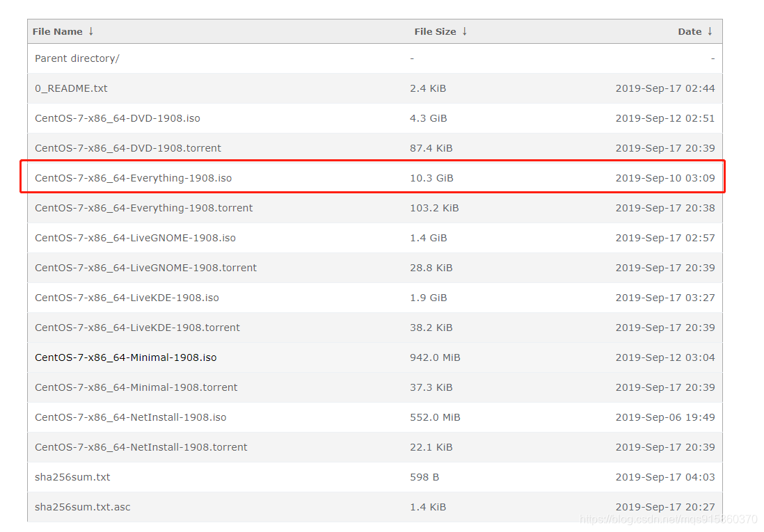The height and width of the screenshot is (532, 764).
Task: Select the 28.8 KiB size value
Action: (x=431, y=268)
